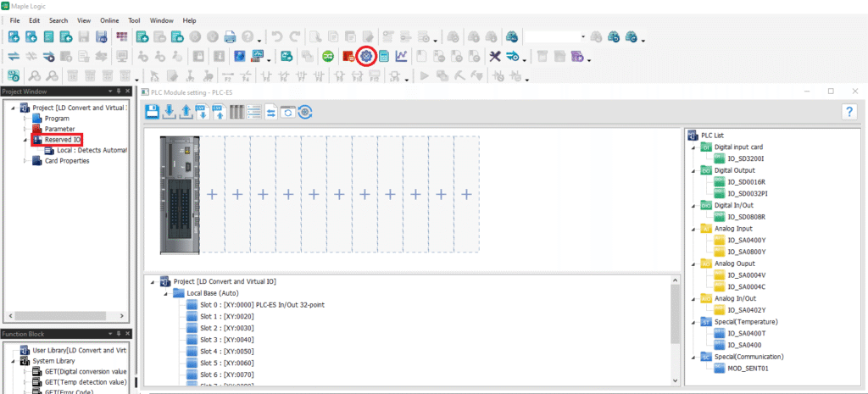The image size is (868, 394).
Task: Click the first empty plus slot beside PLC
Action: [x=212, y=194]
